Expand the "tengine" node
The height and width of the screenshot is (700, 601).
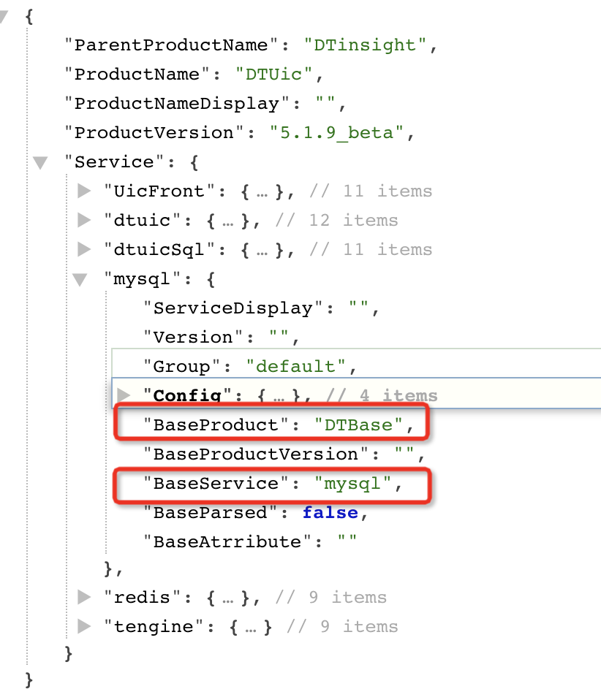[84, 627]
